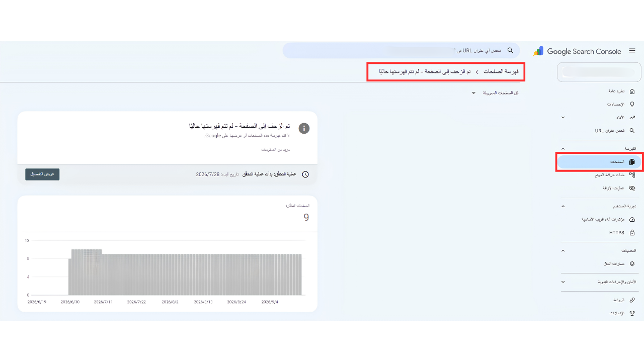The width and height of the screenshot is (644, 362).
Task: Open the Links chain icon item
Action: tap(632, 300)
